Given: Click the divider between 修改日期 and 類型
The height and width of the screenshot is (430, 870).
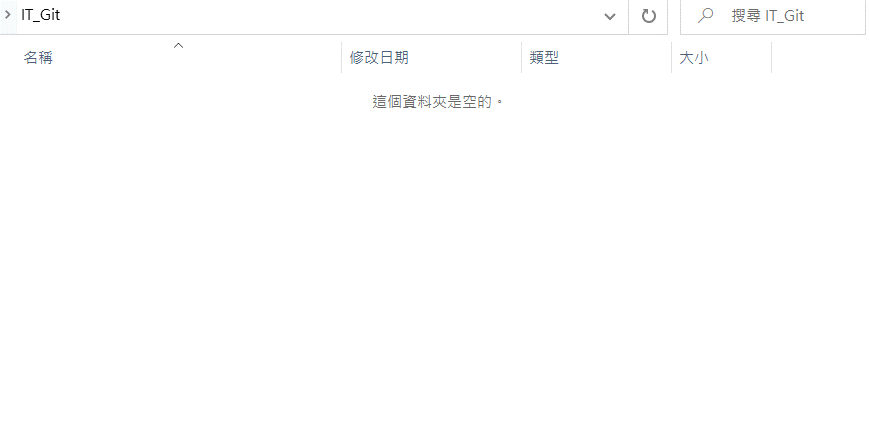Looking at the screenshot, I should [x=521, y=57].
